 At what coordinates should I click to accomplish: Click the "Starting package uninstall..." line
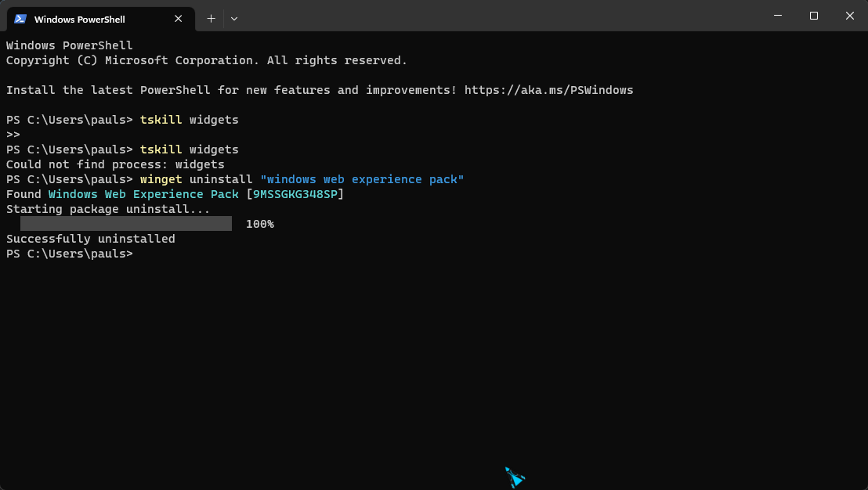click(x=108, y=209)
